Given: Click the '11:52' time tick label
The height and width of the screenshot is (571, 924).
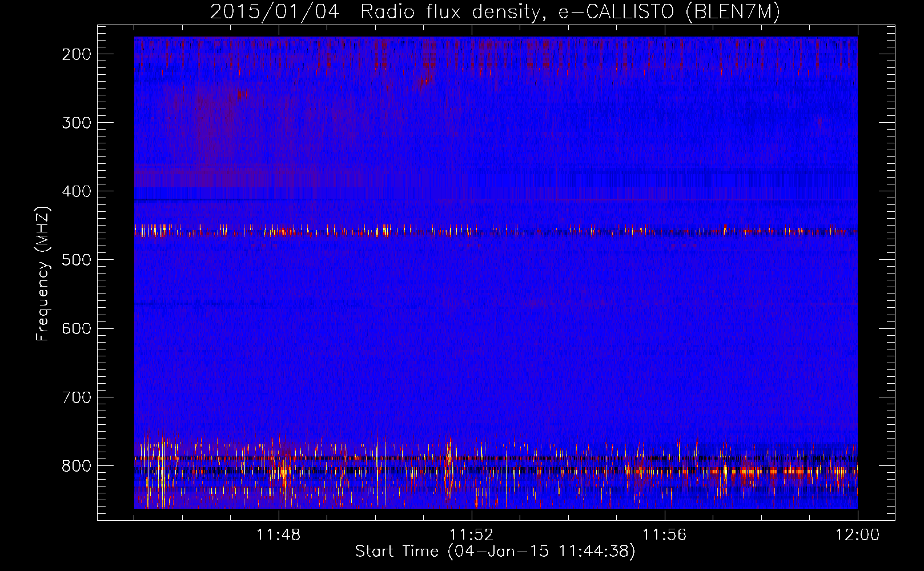Looking at the screenshot, I should [472, 535].
